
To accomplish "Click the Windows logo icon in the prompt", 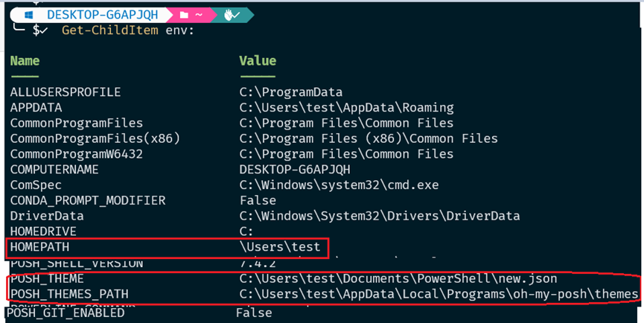I will (29, 15).
